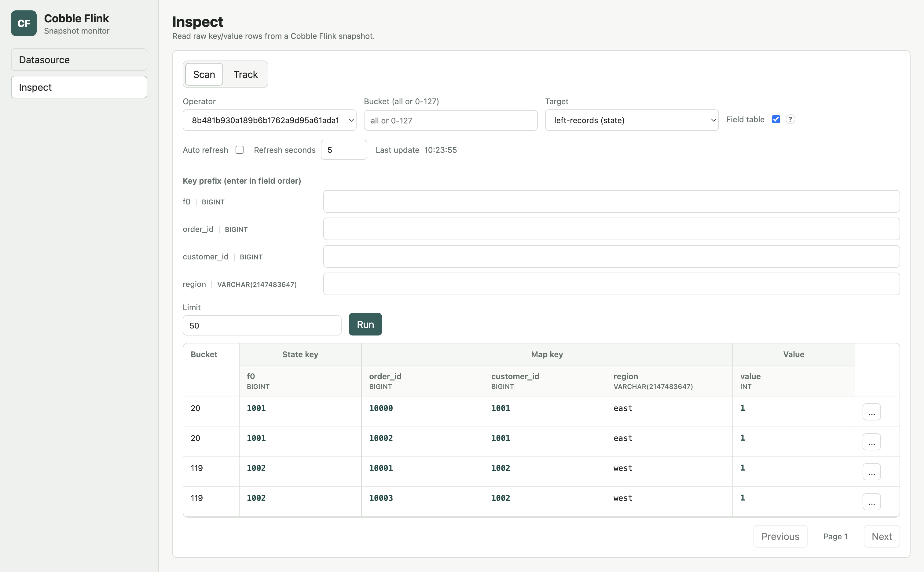
Task: Click the customer_id key prefix field
Action: (x=611, y=256)
